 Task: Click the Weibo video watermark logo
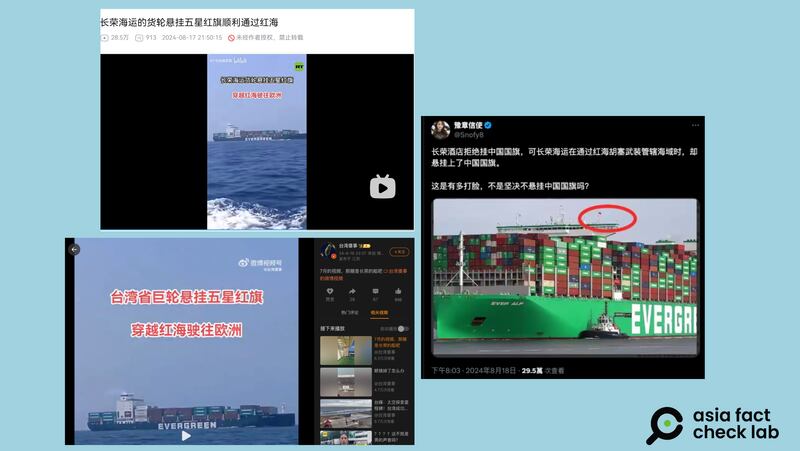(260, 263)
